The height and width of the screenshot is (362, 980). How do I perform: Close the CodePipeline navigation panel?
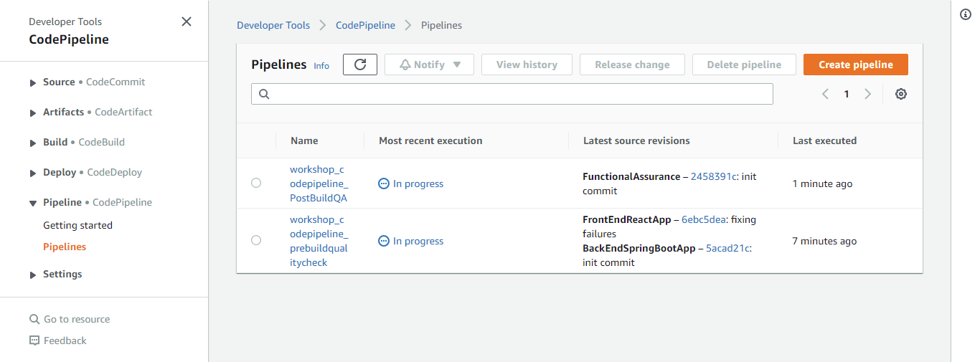tap(187, 22)
